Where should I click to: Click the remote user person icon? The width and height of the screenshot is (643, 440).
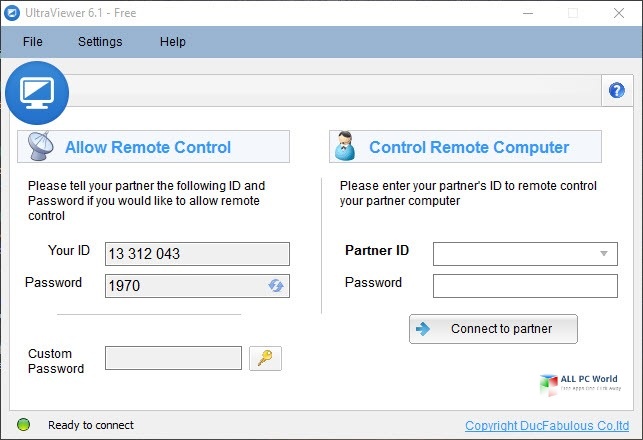pos(345,146)
